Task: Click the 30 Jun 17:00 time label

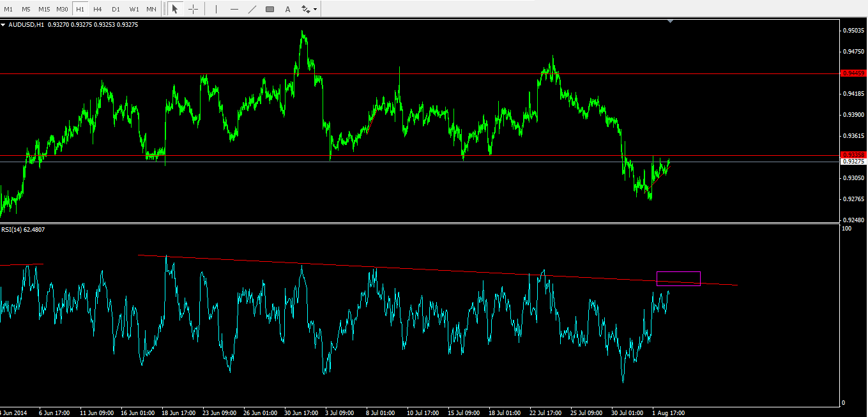Action: tap(301, 413)
